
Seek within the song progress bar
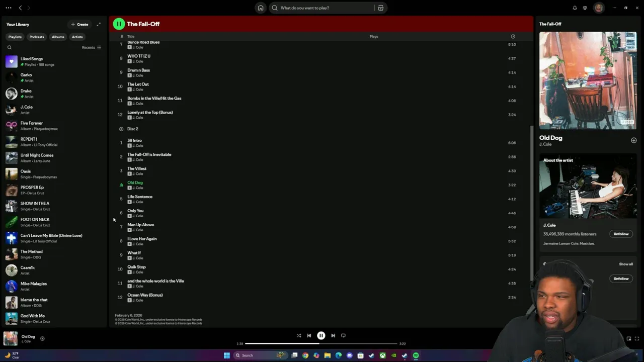click(x=321, y=343)
